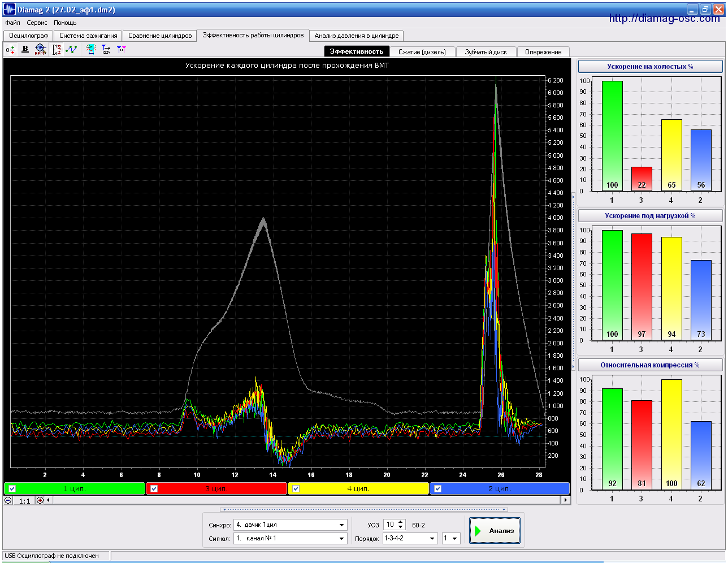Image resolution: width=728 pixels, height=563 pixels.
Task: Click the zoom in plus icon
Action: coord(40,500)
